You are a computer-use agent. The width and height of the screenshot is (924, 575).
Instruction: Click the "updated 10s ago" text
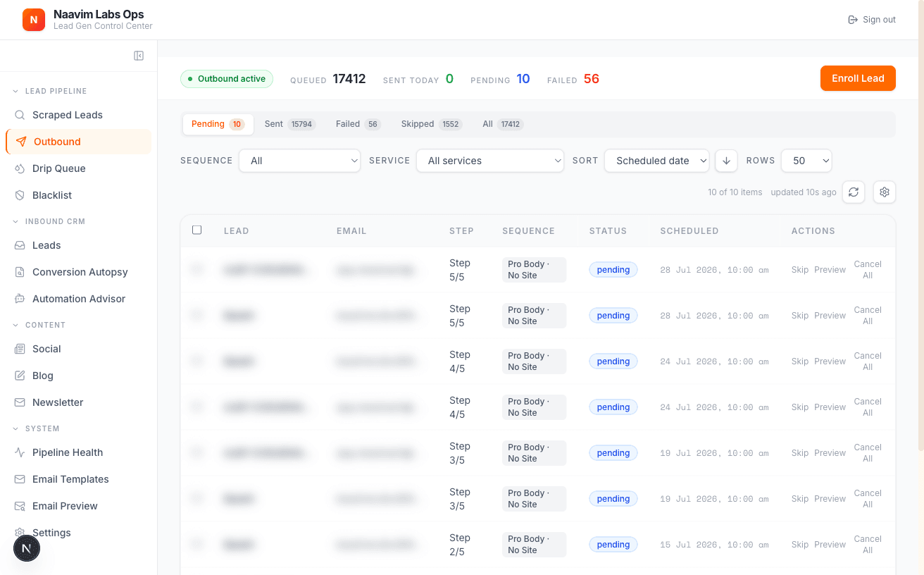click(x=804, y=192)
